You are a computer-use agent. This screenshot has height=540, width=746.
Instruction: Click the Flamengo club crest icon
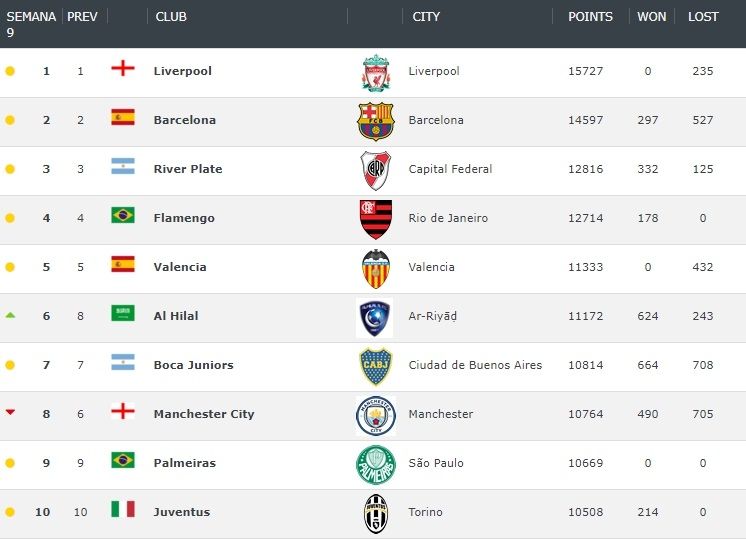click(376, 219)
